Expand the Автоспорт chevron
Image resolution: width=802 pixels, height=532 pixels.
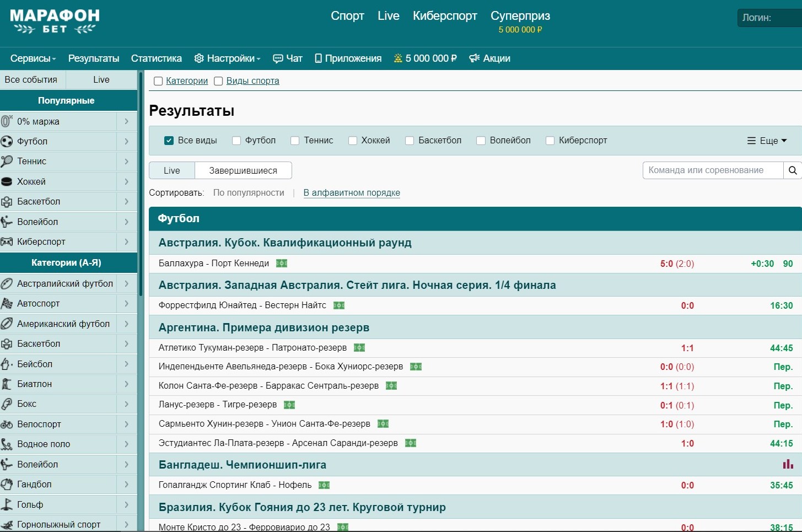(x=127, y=303)
